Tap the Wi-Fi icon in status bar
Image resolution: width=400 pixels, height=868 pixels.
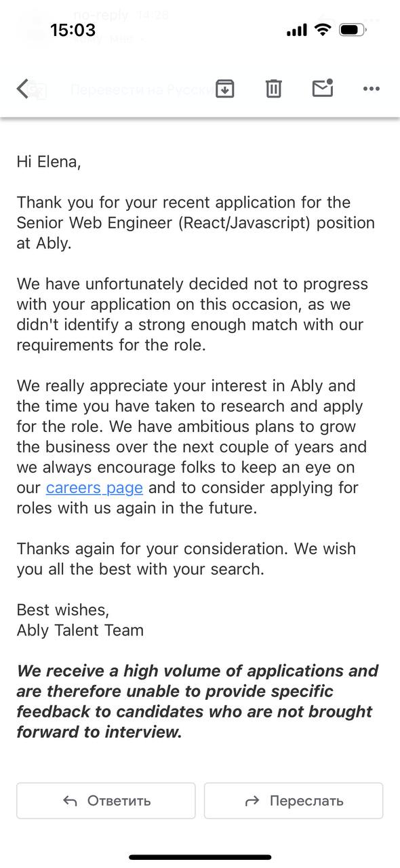click(323, 30)
